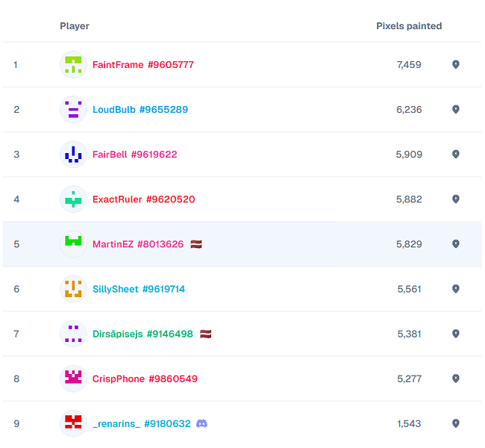Click location pin for CrispPhone
This screenshot has width=485, height=448.
456,379
